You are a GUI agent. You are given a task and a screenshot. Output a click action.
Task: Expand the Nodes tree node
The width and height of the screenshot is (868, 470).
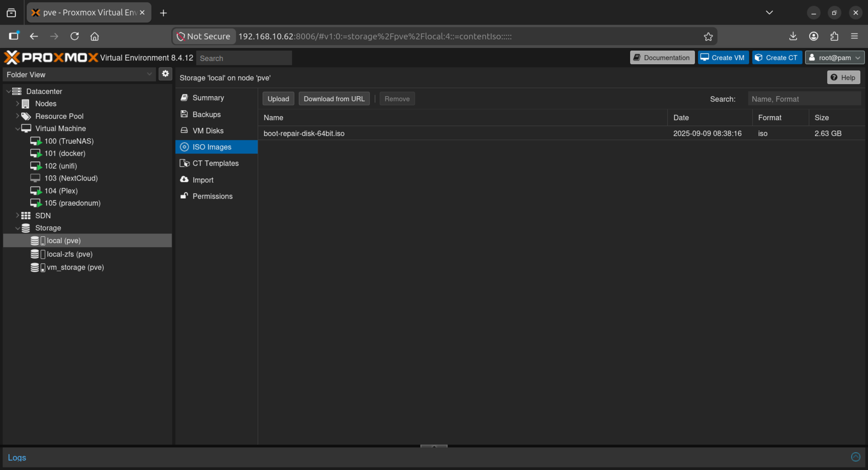coord(17,104)
